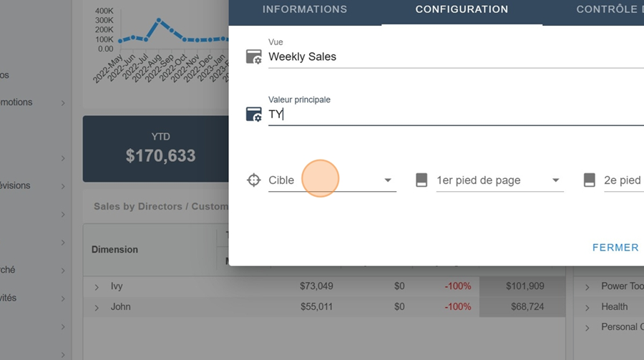Click the Dimension column header
Viewport: 644px width, 360px height.
tap(114, 250)
